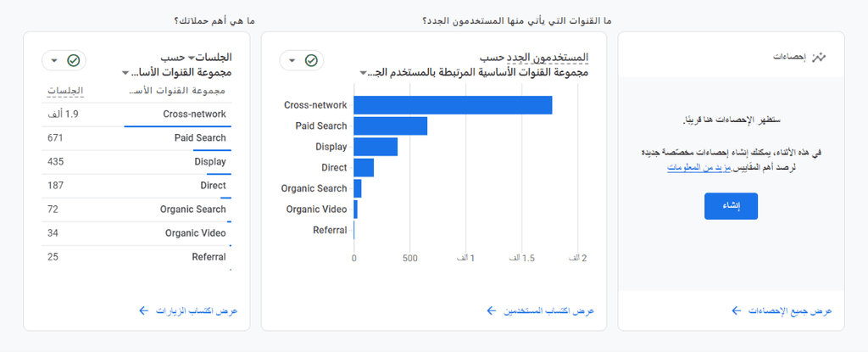The image size is (868, 352).
Task: Click green check icon in sessions card
Action: point(74,60)
